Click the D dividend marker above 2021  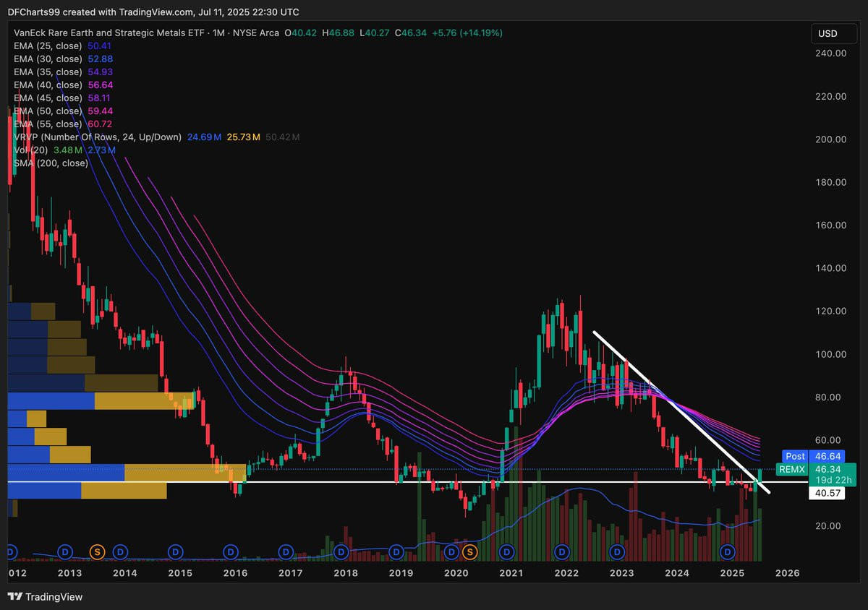tap(506, 552)
